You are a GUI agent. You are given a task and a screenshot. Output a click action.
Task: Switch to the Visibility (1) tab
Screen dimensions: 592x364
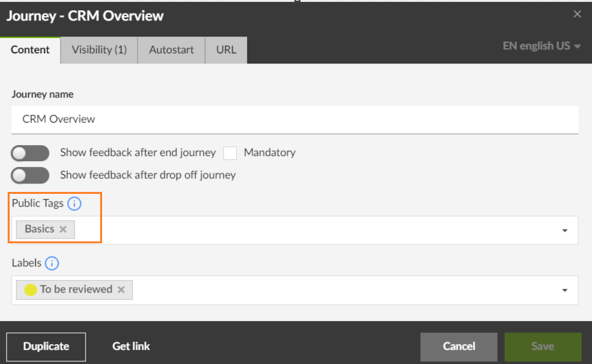coord(99,50)
